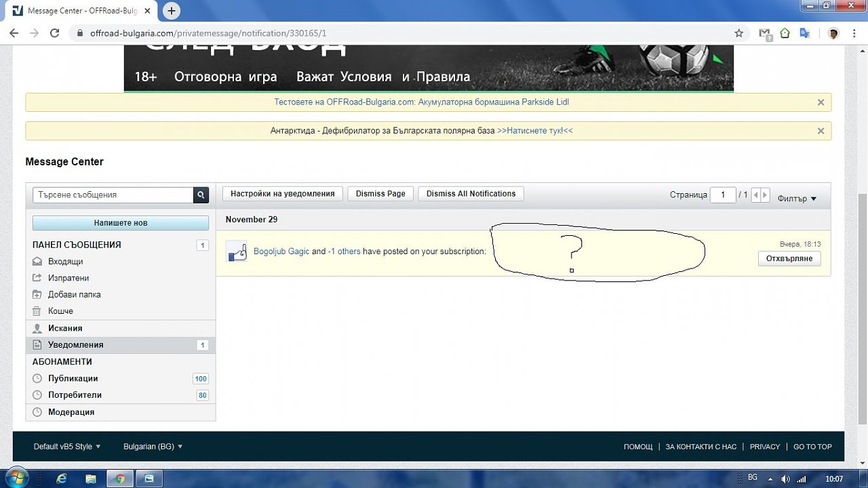Screen dimensions: 868x488
Task: Click the Уведомления document icon
Action: coord(37,345)
